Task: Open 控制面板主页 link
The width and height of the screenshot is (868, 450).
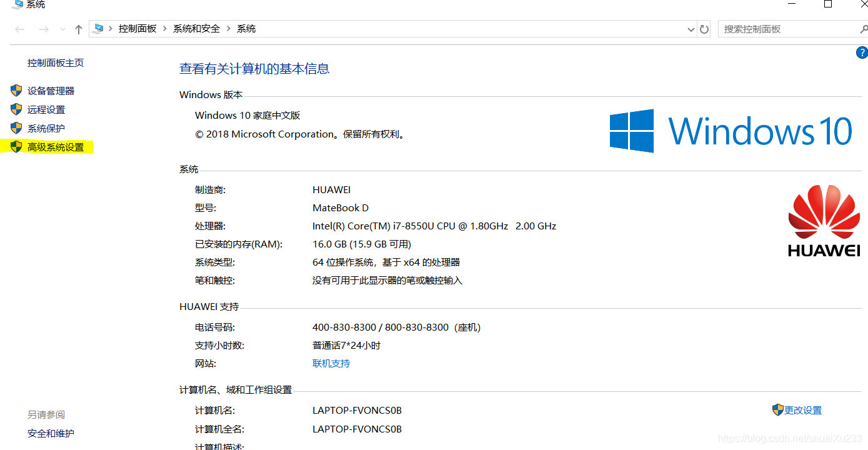Action: pos(56,63)
